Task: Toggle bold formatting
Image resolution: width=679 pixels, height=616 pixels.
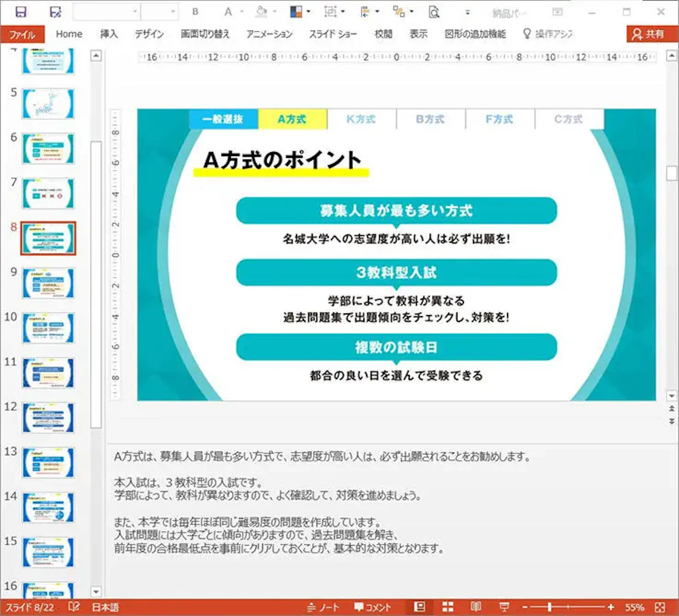Action: [195, 11]
